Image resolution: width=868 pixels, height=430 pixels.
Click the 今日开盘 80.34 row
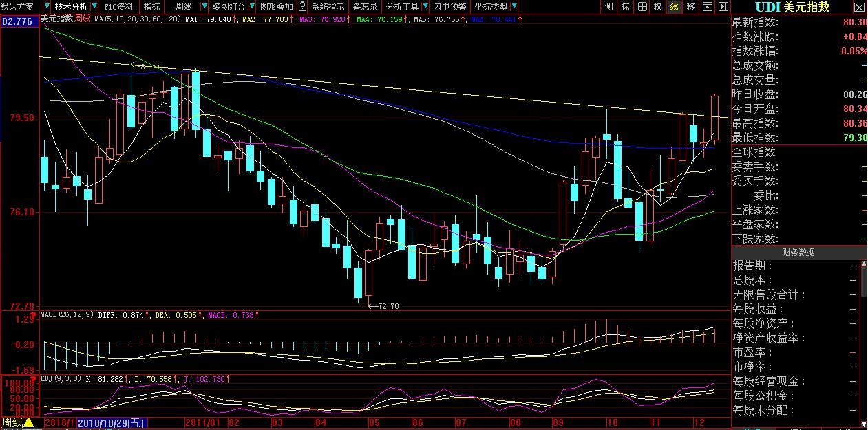[798, 109]
